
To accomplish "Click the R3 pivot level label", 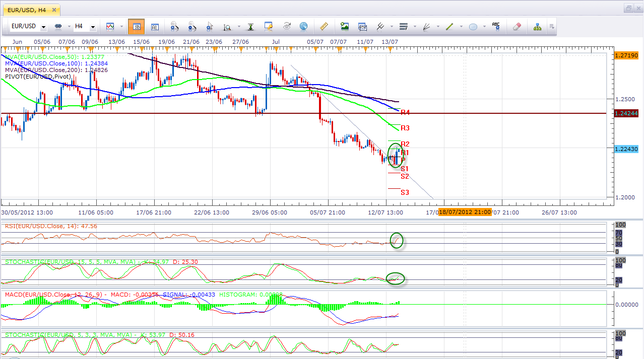I will coord(405,128).
